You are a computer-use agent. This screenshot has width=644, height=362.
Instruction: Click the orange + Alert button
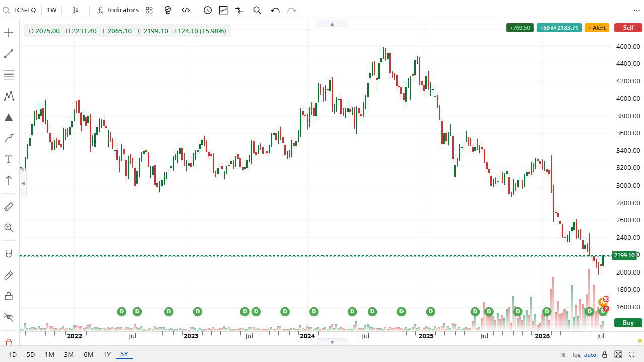[x=597, y=28]
